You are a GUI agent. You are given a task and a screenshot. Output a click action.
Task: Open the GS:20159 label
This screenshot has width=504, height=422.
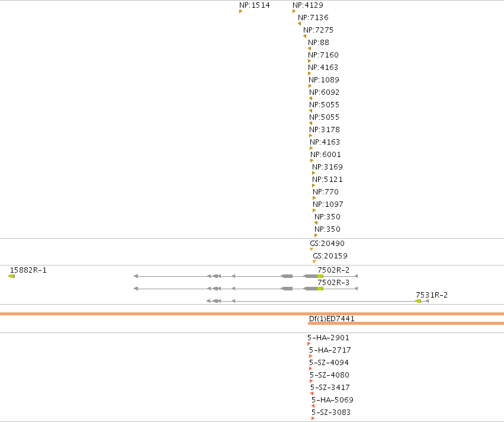tap(330, 256)
